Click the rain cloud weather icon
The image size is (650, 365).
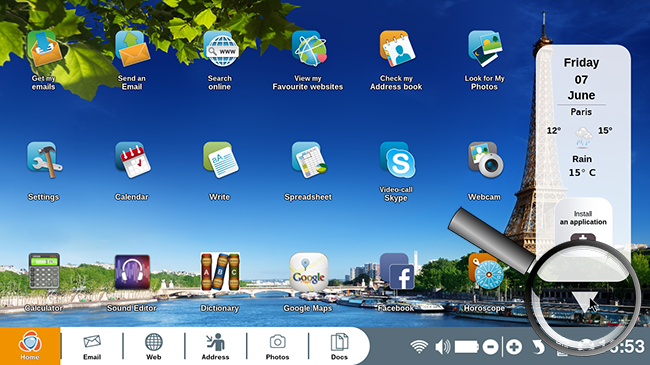tap(583, 137)
